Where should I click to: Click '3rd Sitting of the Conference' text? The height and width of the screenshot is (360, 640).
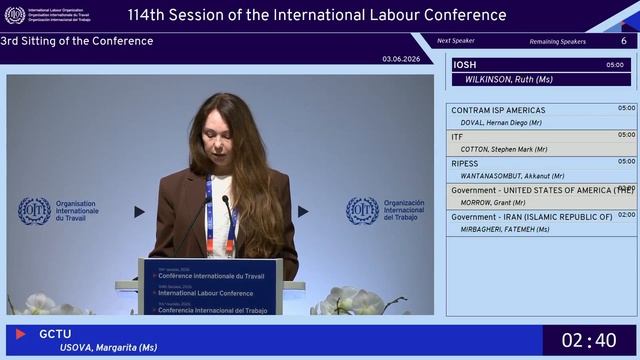pos(77,41)
